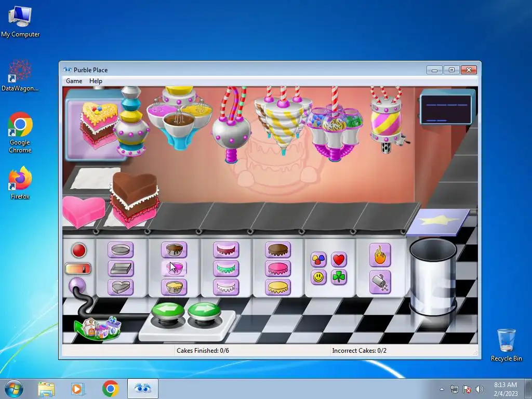Viewport: 532px width, 399px height.
Task: Click the purple knob with cable
Action: point(77,286)
